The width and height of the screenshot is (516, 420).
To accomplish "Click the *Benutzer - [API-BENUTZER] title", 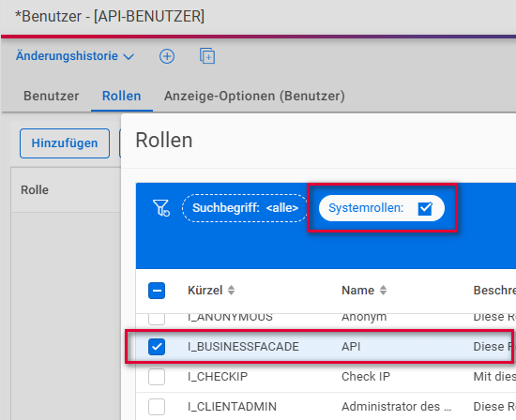I will coord(110,16).
